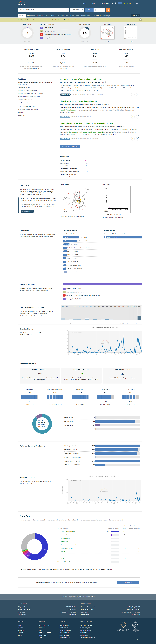Open Link Graph thumbnail at top
The height and width of the screenshot is (644, 156).
108,33
